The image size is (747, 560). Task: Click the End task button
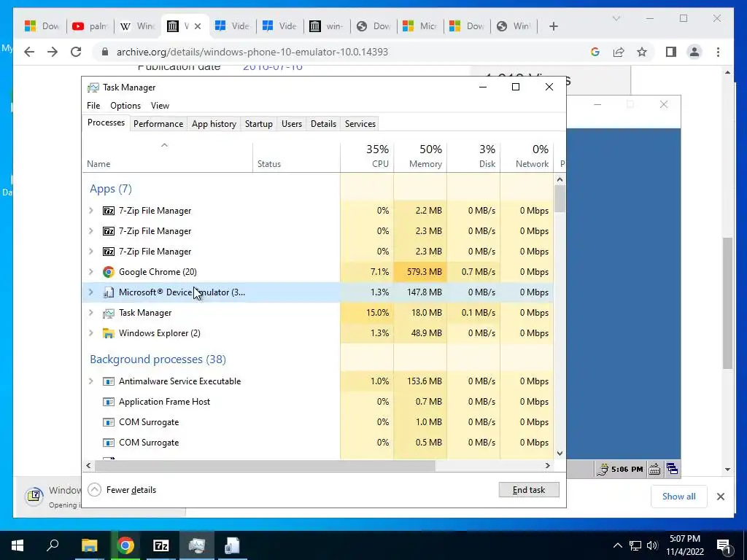tap(529, 489)
